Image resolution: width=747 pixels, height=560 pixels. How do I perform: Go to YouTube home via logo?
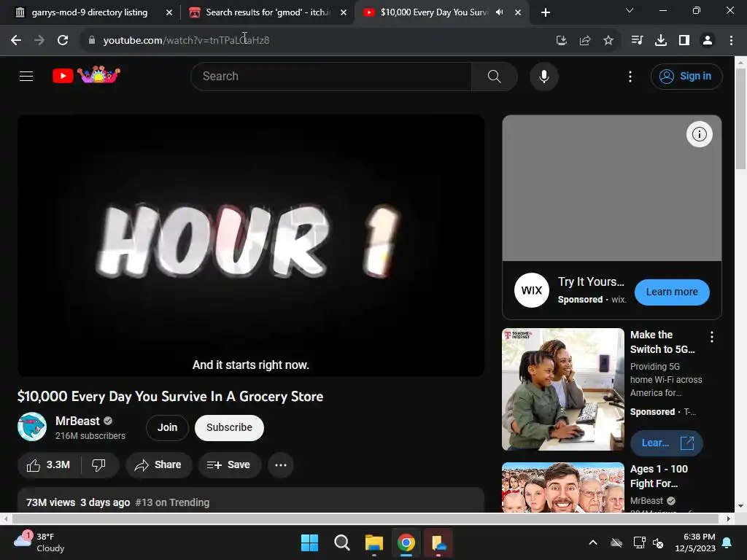point(86,75)
